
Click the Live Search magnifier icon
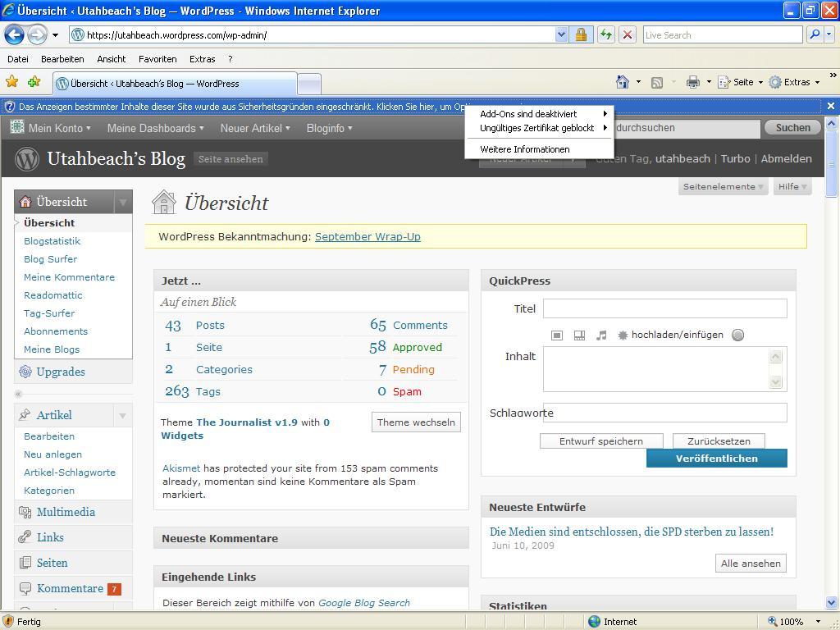[815, 34]
